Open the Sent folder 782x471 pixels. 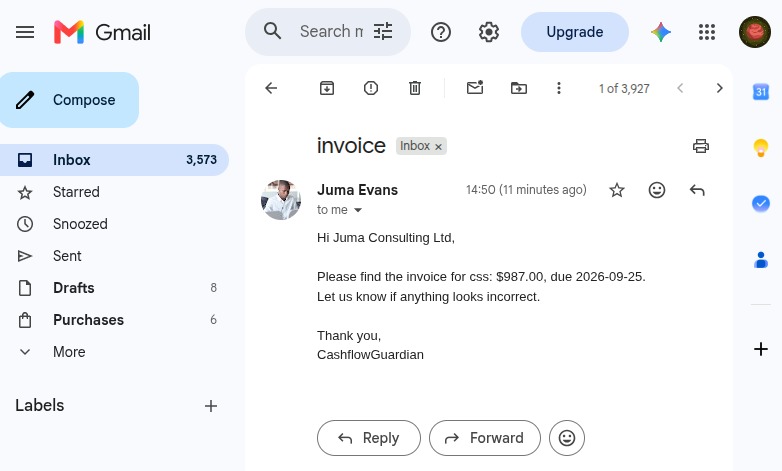pyautogui.click(x=114, y=255)
